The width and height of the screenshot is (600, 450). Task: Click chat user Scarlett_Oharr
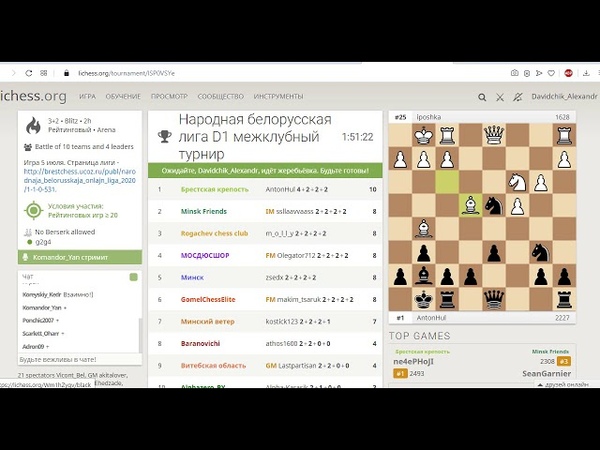coord(41,334)
